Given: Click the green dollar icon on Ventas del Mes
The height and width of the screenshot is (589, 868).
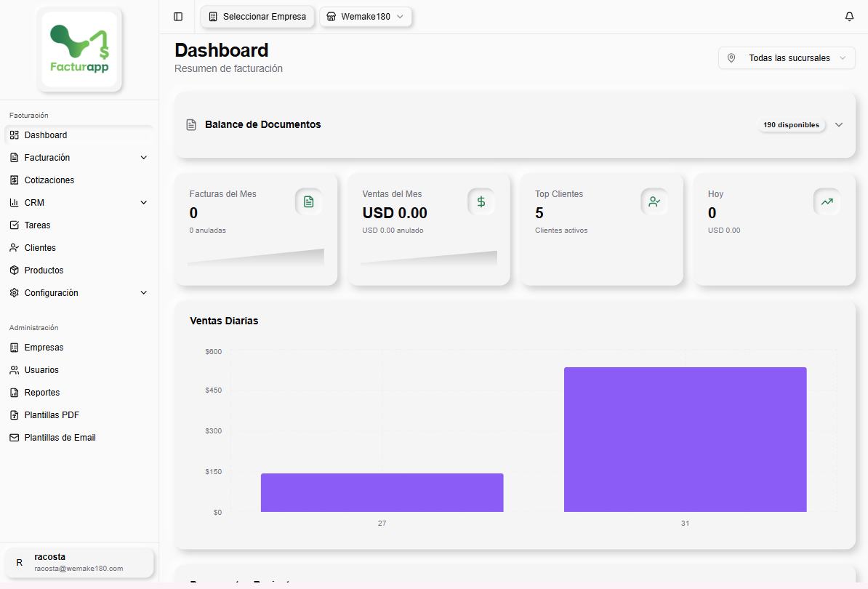Looking at the screenshot, I should pyautogui.click(x=481, y=201).
